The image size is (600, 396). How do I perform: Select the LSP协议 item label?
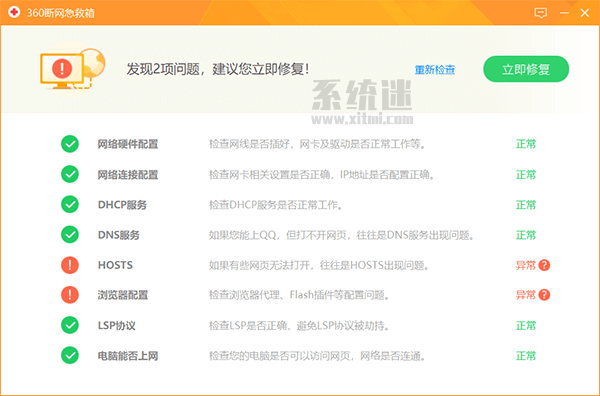117,326
